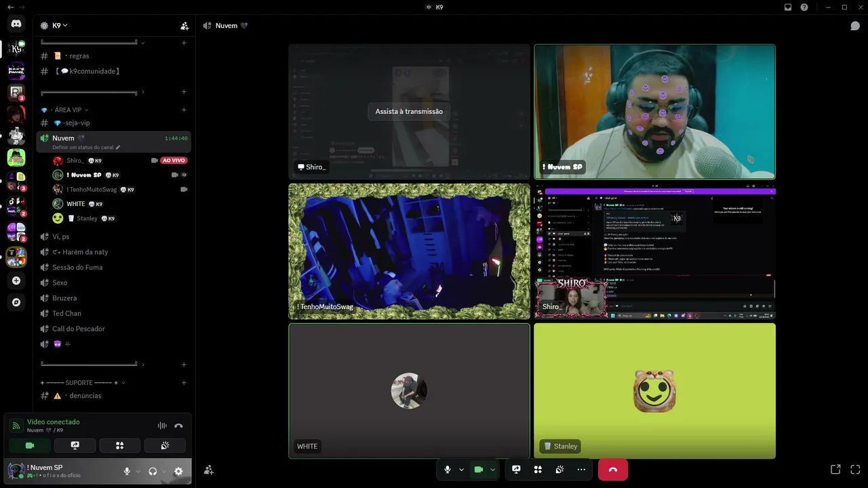The height and width of the screenshot is (488, 868).
Task: Select the Stanley participant tile
Action: click(x=654, y=391)
